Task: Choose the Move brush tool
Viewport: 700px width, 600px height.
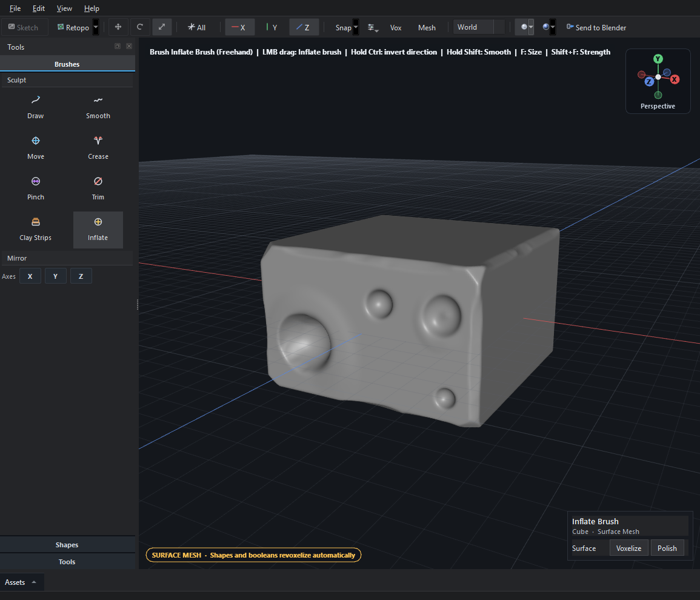Action: click(x=35, y=148)
